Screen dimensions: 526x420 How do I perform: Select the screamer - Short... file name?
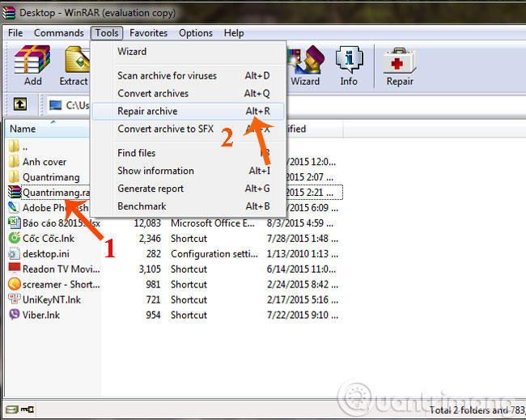[x=61, y=284]
